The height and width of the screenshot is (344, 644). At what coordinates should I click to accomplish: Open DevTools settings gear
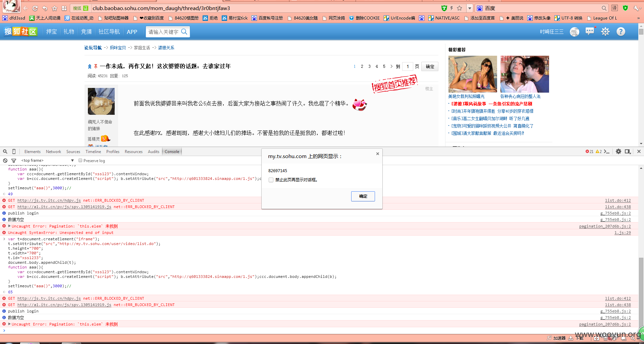(619, 152)
